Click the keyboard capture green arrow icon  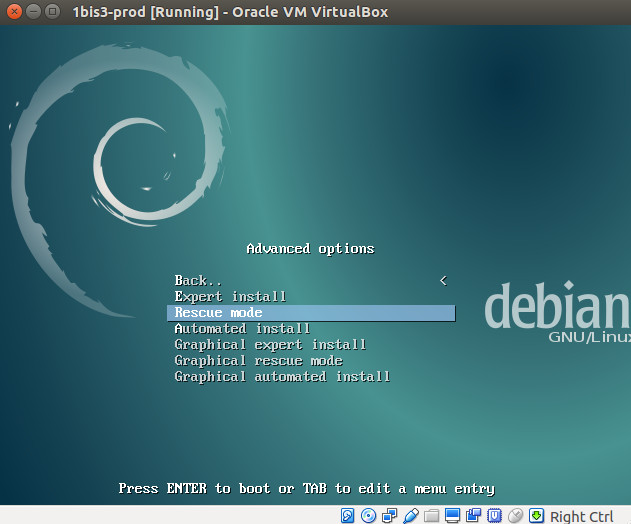coord(536,516)
